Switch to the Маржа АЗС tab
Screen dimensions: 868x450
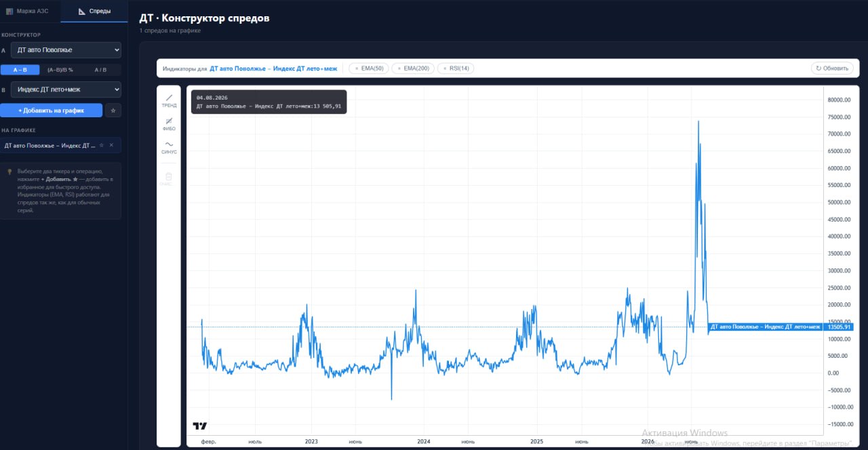pyautogui.click(x=30, y=11)
